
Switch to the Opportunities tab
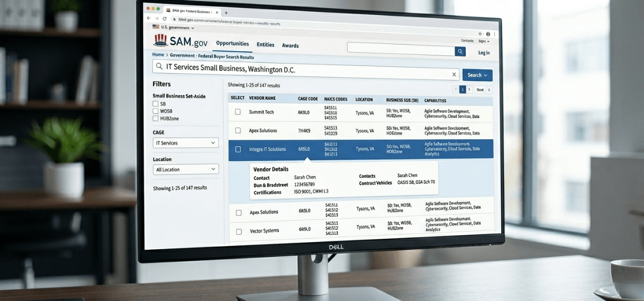(232, 44)
